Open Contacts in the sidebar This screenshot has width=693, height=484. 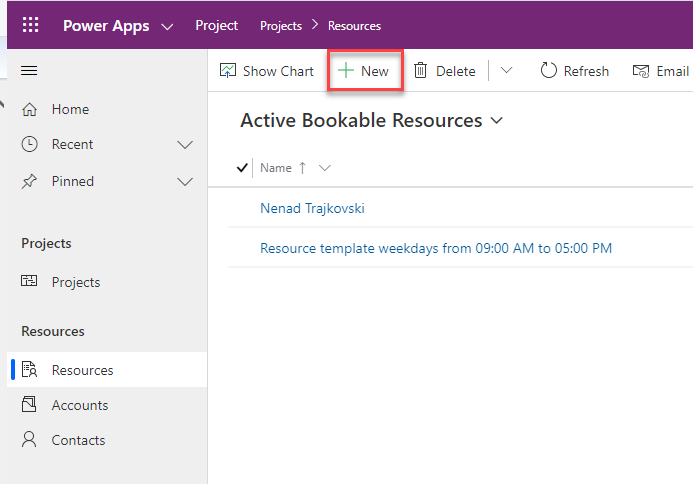point(78,440)
